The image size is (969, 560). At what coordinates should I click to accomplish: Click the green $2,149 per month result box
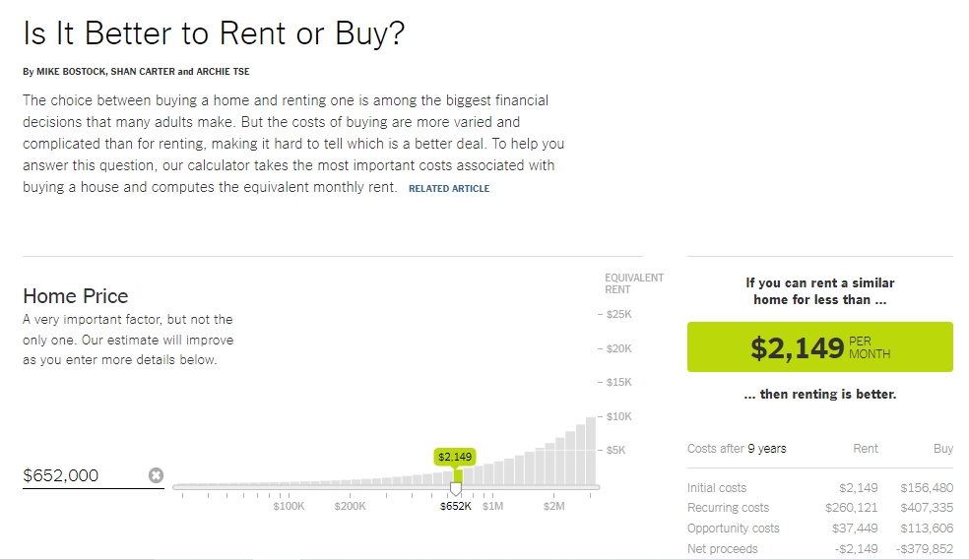[x=819, y=346]
